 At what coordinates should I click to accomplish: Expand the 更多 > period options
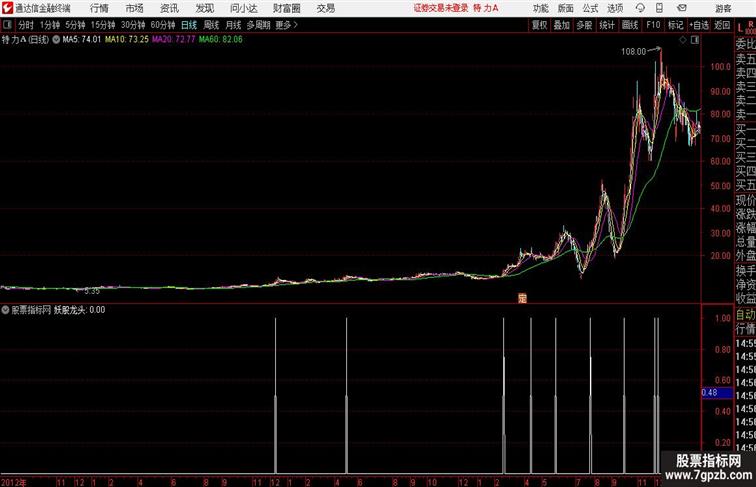pos(286,25)
